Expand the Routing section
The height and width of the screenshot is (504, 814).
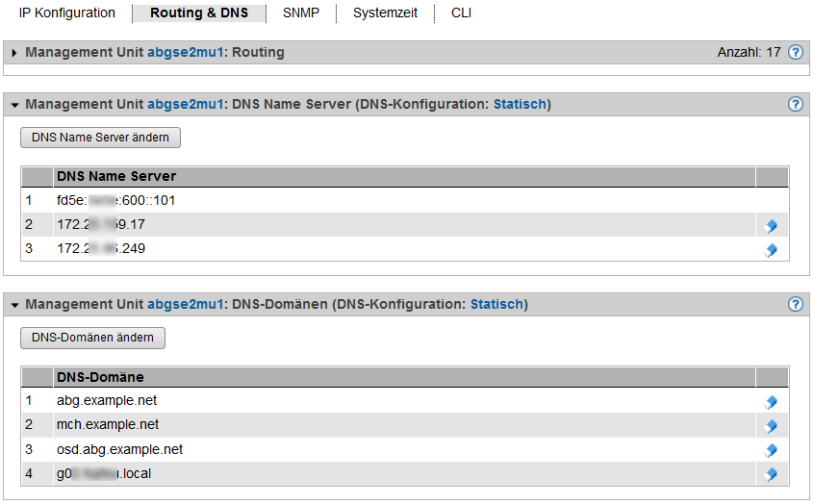[x=14, y=53]
